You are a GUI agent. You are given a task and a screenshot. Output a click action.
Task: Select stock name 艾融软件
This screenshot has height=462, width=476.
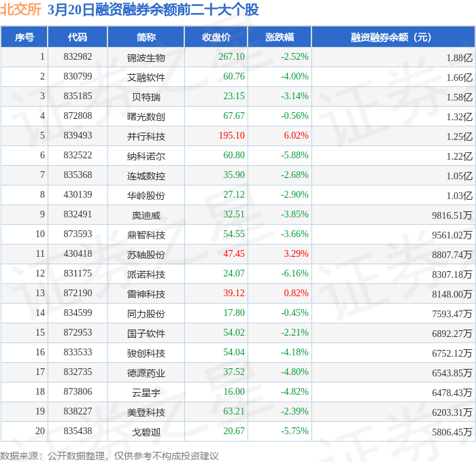click(x=146, y=77)
